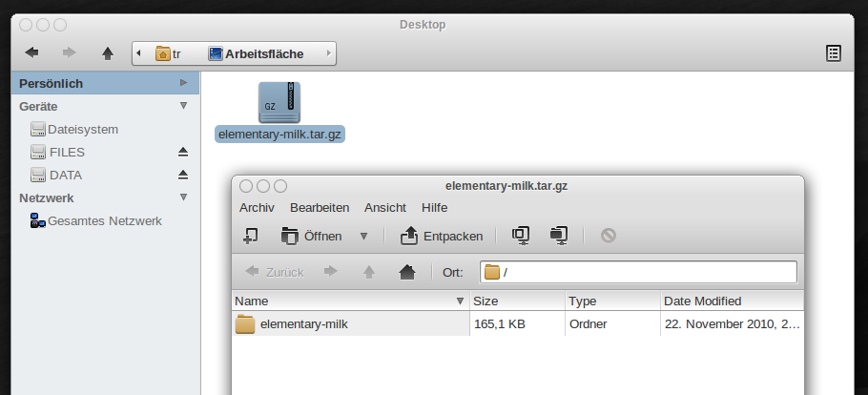
Task: Click the Arbeitsfläche path button
Action: 256,53
